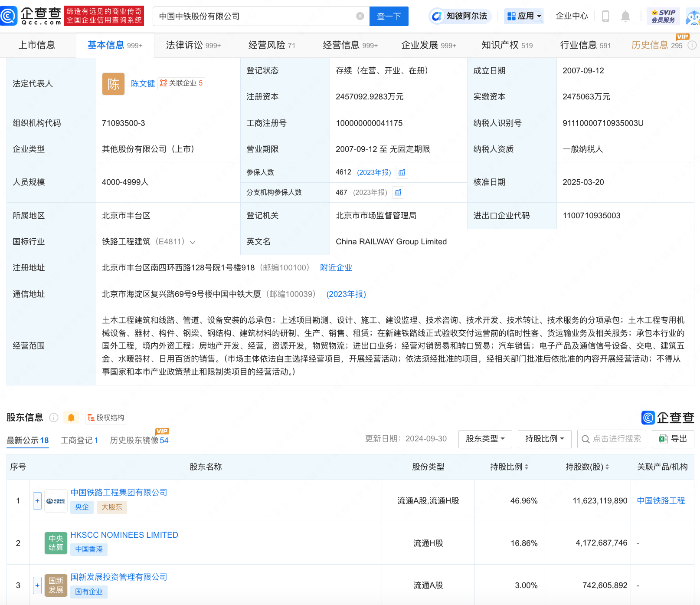Switch to 行业信息 tab

586,45
